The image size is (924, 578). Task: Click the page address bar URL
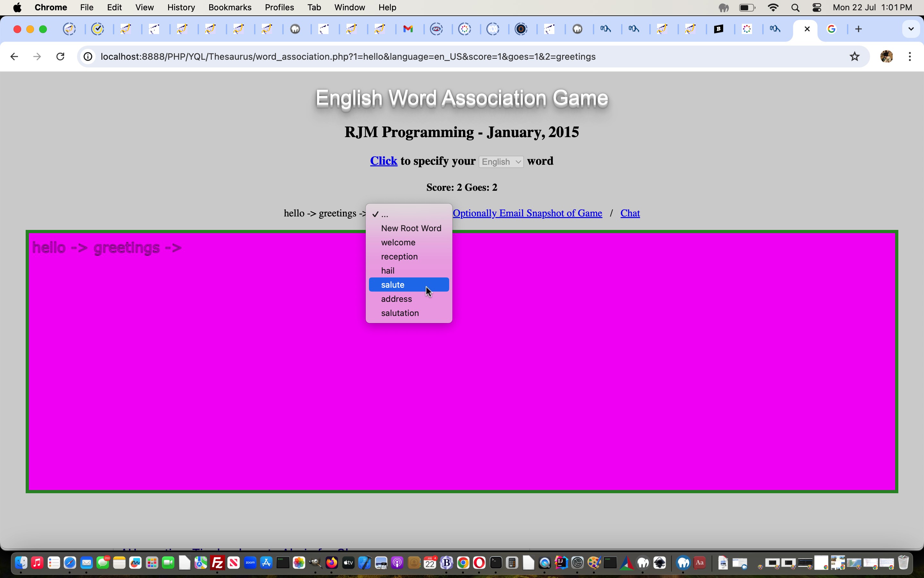tap(348, 57)
